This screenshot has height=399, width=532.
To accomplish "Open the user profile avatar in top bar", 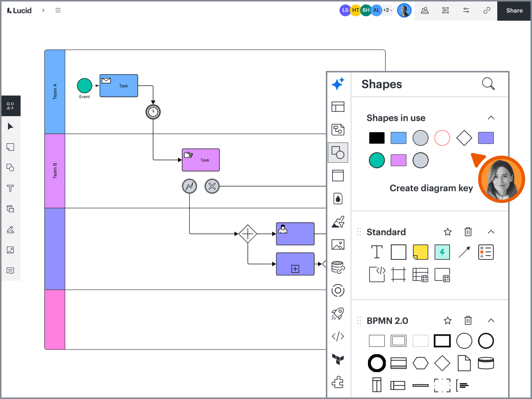I will [x=404, y=10].
